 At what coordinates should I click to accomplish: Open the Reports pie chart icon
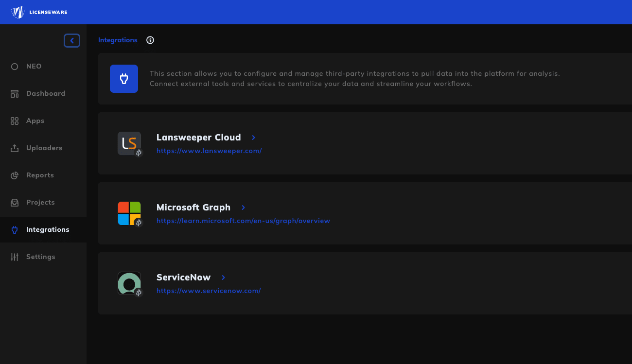pos(15,175)
